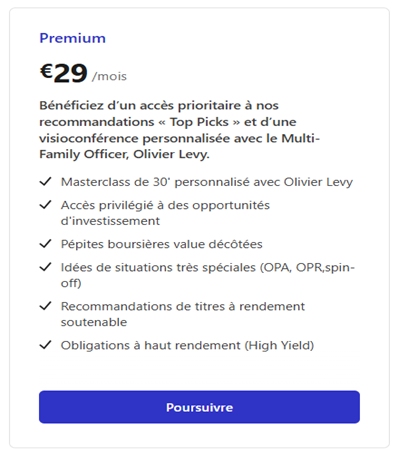Click the /mois billing period label
This screenshot has width=398, height=449.
[x=109, y=76]
